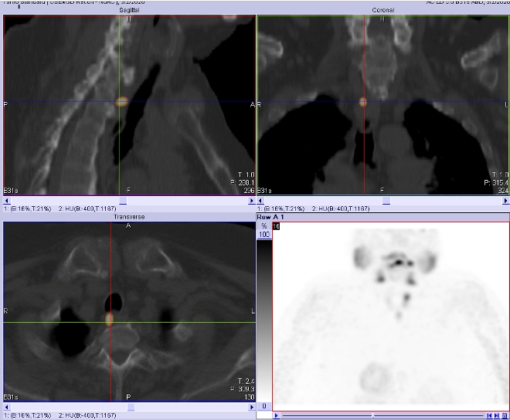Screen dimensions: 510x420
Task: Click the hot spot in the Sagittal fused image
Action: [122, 102]
